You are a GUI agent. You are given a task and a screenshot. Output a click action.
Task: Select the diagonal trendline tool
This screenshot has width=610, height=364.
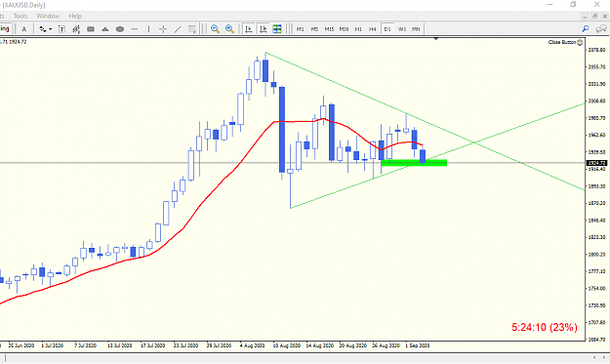point(178,29)
